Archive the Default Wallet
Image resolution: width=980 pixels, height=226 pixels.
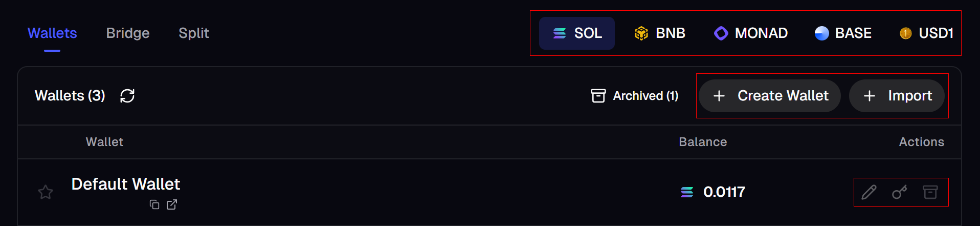click(x=930, y=192)
